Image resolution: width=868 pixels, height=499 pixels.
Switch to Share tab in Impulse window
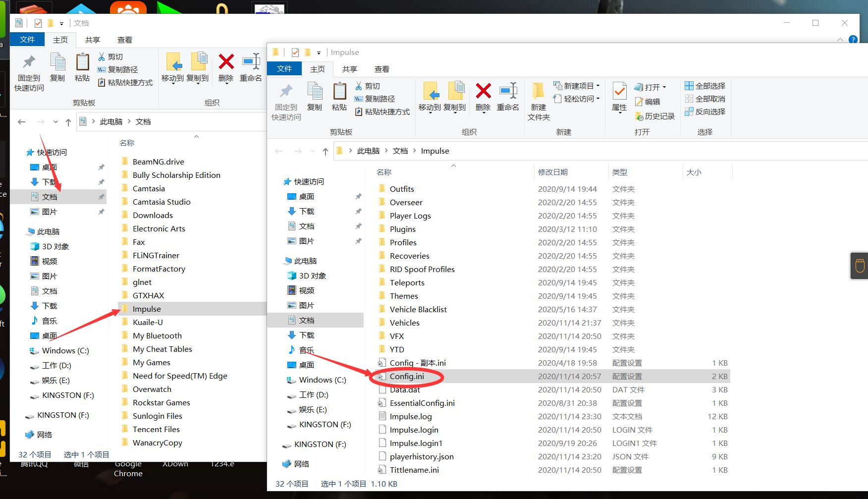[350, 69]
